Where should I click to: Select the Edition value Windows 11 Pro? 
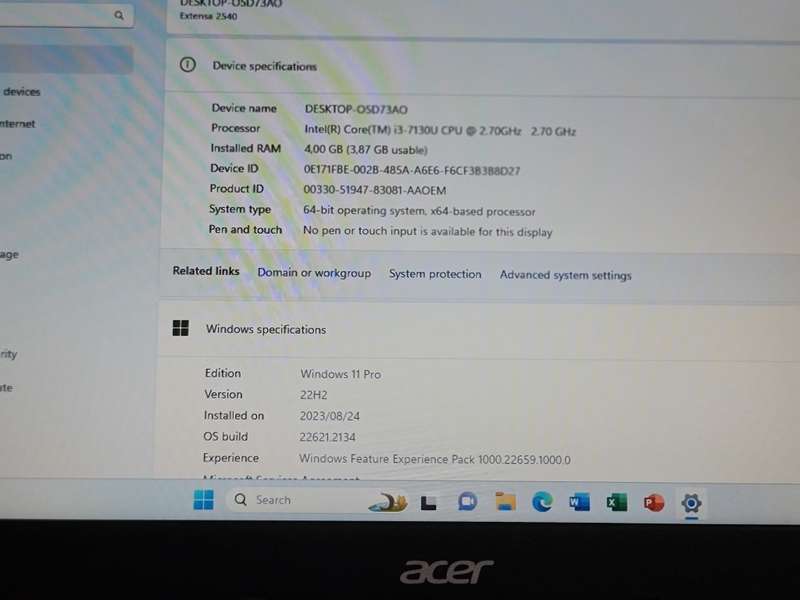coord(341,374)
